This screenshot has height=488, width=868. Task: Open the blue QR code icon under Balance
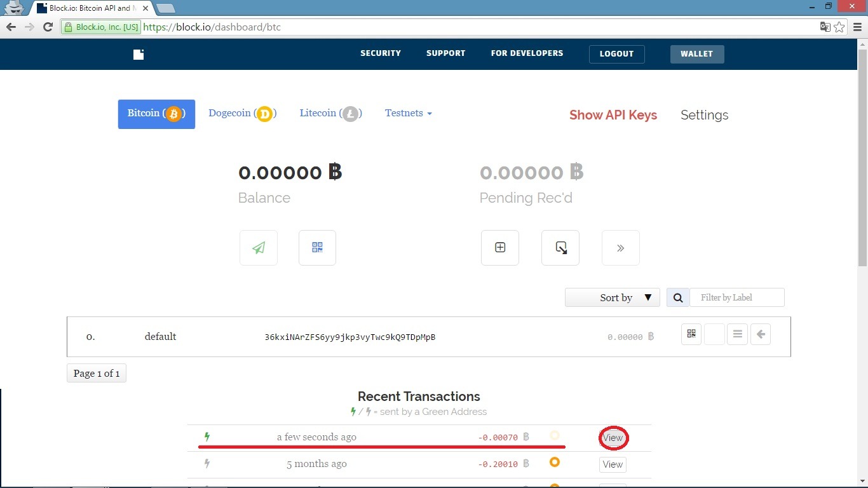[317, 248]
